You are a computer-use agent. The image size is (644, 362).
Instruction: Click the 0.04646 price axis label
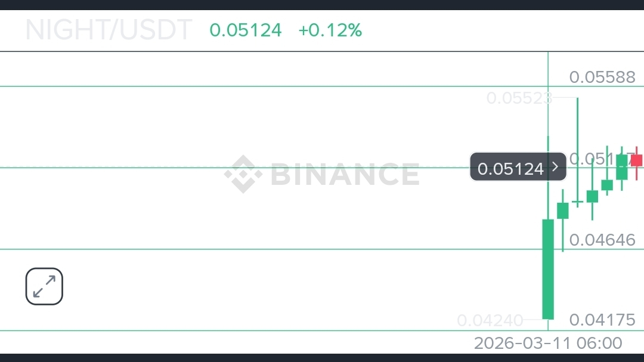coord(602,240)
